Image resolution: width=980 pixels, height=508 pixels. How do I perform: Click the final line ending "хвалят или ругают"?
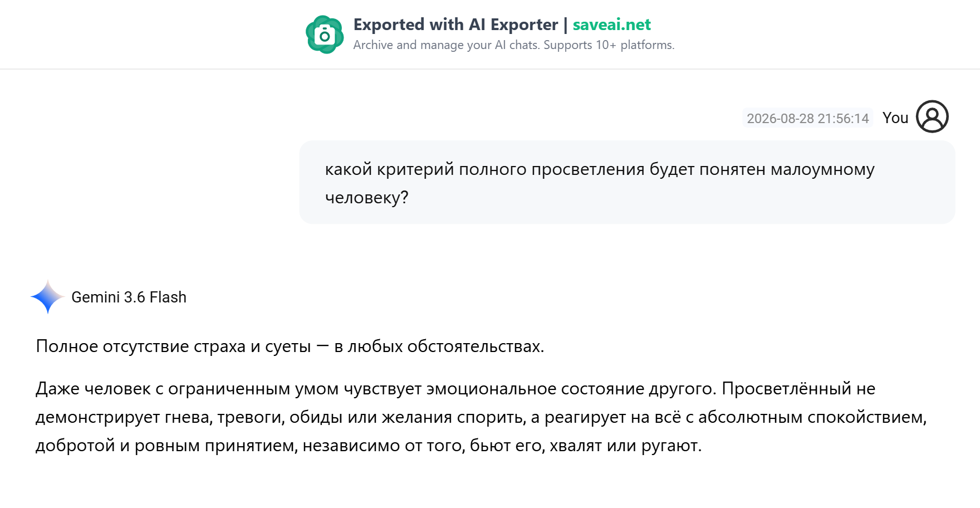click(369, 445)
